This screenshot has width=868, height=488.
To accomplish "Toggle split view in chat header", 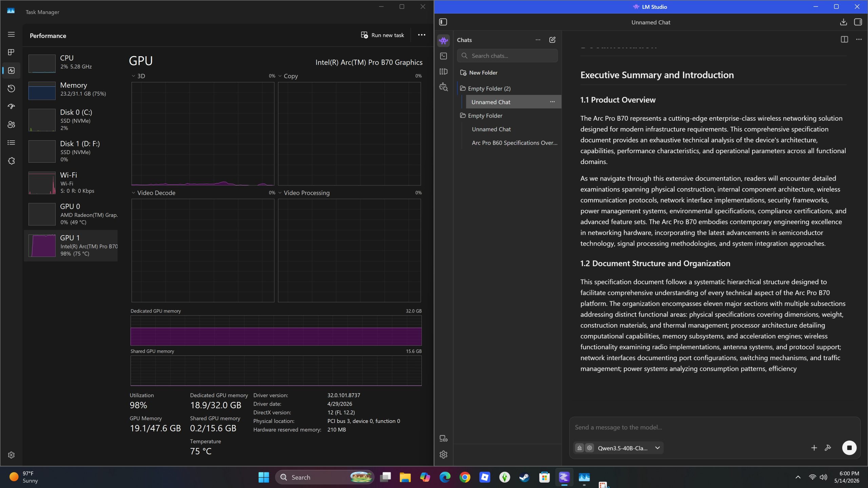I will click(844, 40).
